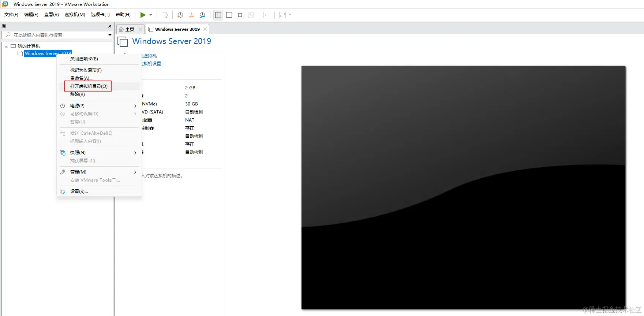Take a snapshot using the toolbar clock-plus icon
Viewport: 644px width, 316px height.
(x=180, y=15)
